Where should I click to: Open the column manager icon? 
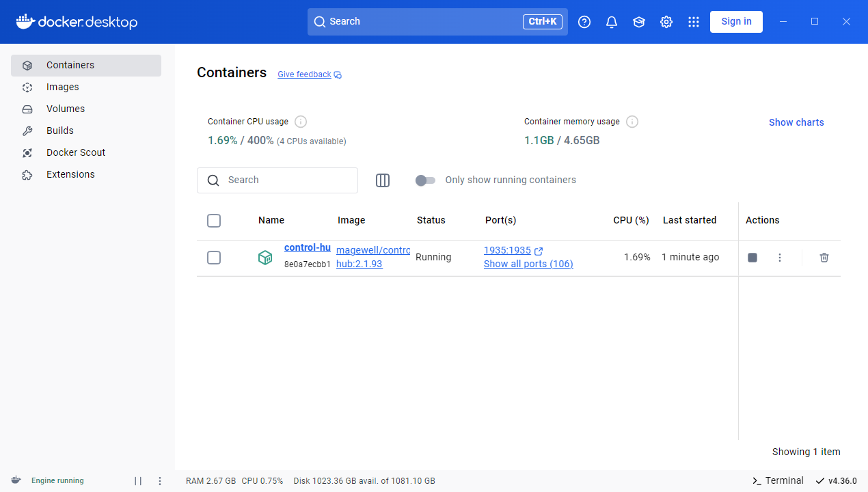click(x=383, y=180)
